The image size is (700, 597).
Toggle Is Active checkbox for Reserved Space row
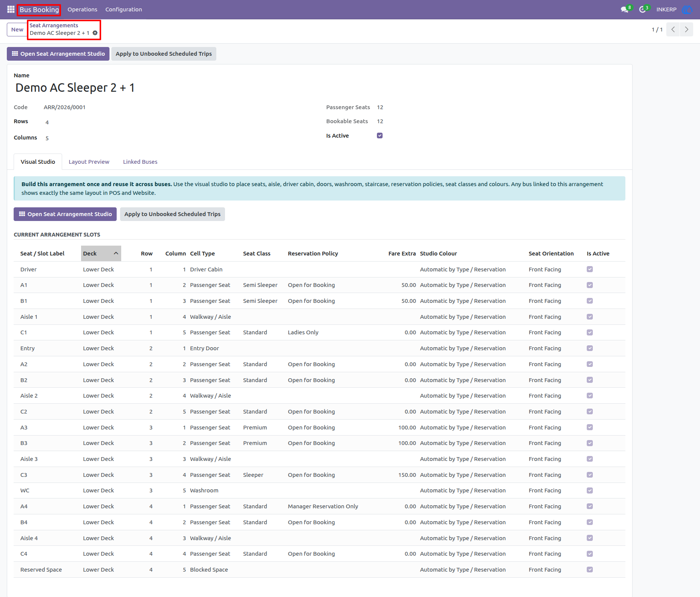pyautogui.click(x=590, y=570)
